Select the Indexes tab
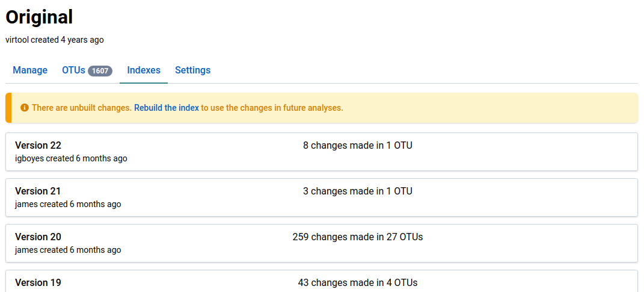Screen dimensions: 644x292 point(144,70)
